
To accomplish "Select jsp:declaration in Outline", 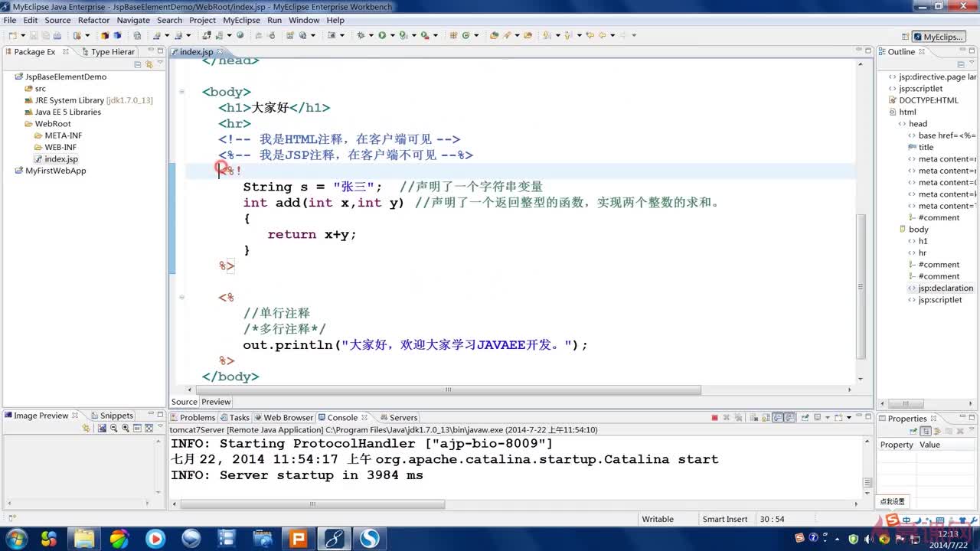I will (x=941, y=289).
